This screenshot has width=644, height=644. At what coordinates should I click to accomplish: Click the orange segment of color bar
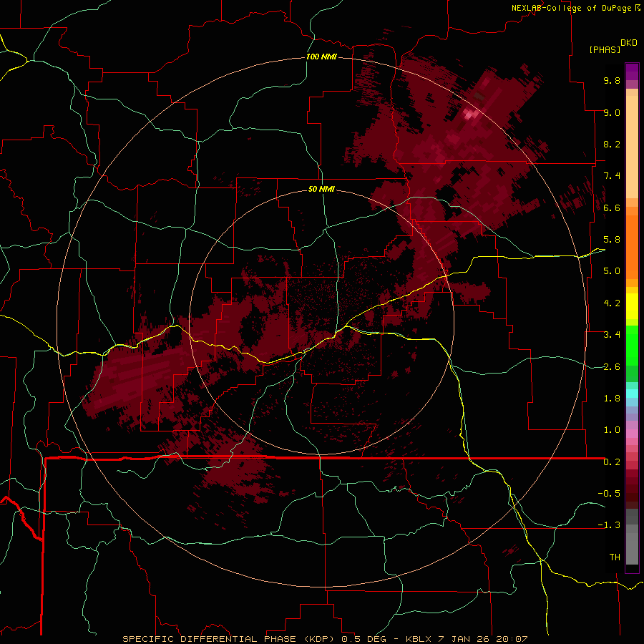[x=632, y=246]
